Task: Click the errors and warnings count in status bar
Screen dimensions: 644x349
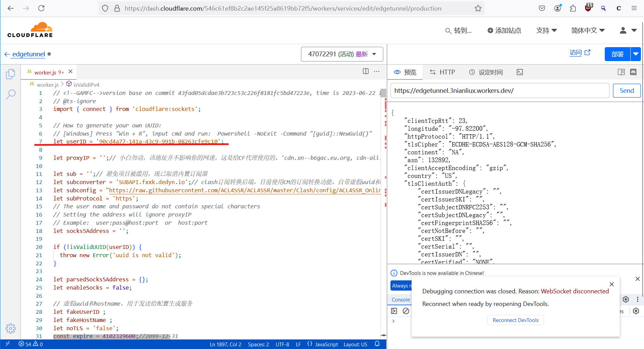Action: 31,344
